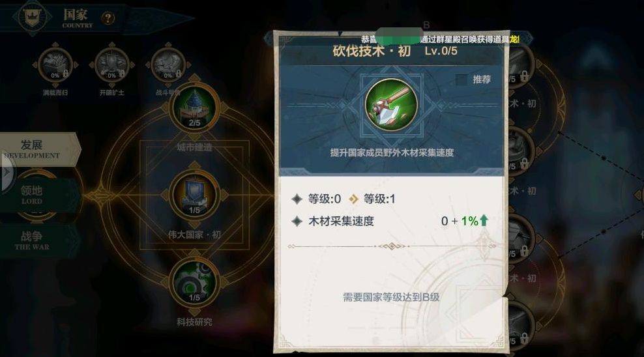Open the question mark help icon

pyautogui.click(x=108, y=18)
